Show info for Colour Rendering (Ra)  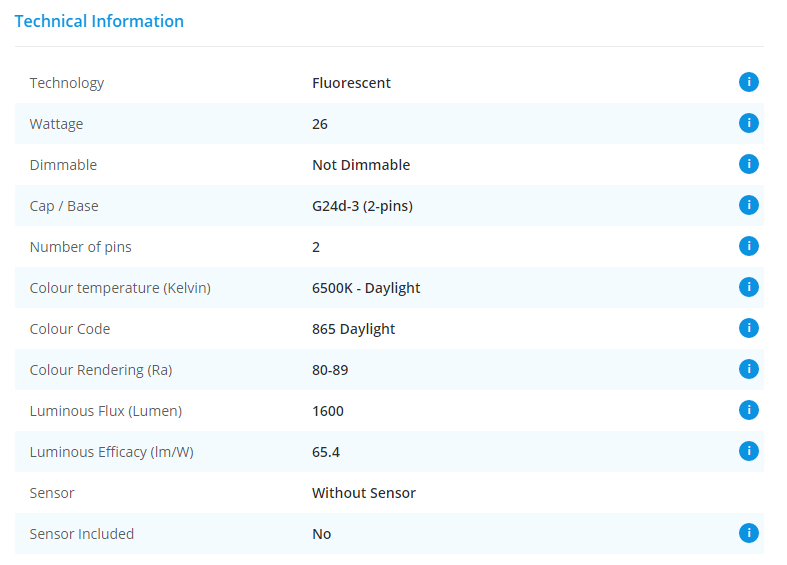pyautogui.click(x=748, y=369)
